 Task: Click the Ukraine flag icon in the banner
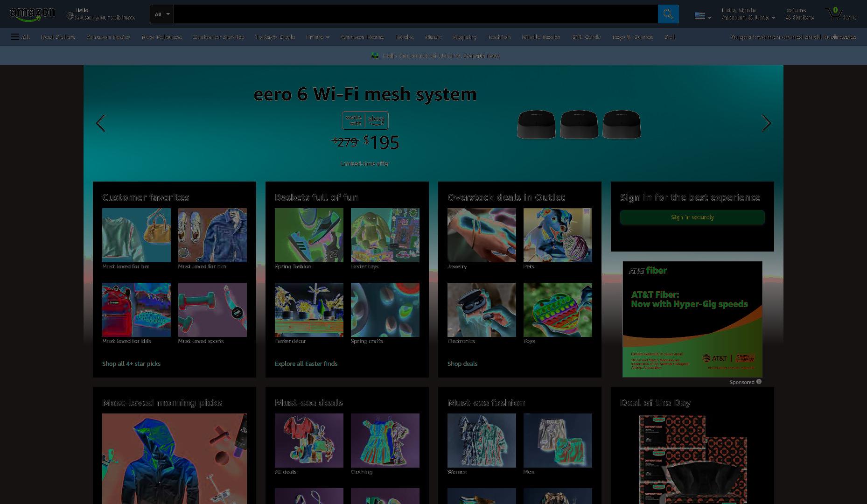tap(374, 56)
